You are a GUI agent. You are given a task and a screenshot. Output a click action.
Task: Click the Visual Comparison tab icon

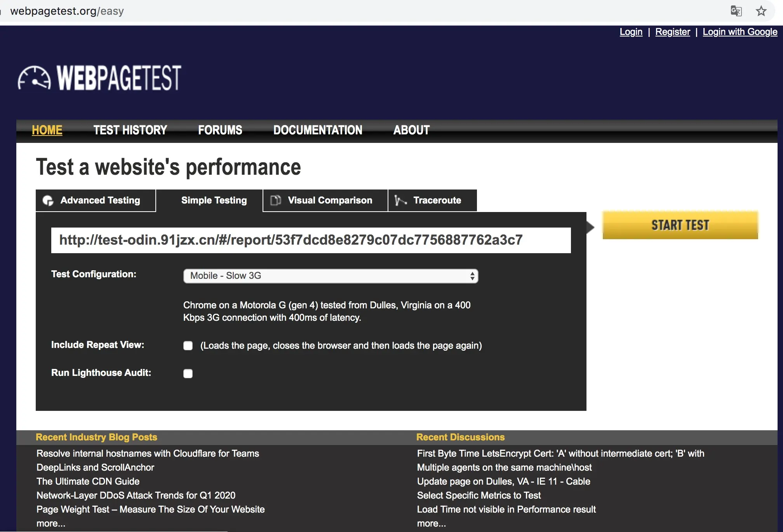pyautogui.click(x=275, y=200)
